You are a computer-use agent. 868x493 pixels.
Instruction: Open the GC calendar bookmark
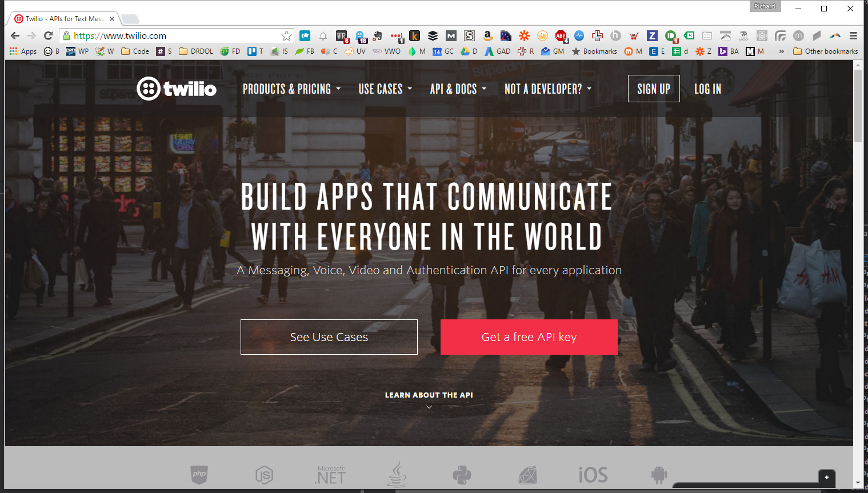coord(443,51)
